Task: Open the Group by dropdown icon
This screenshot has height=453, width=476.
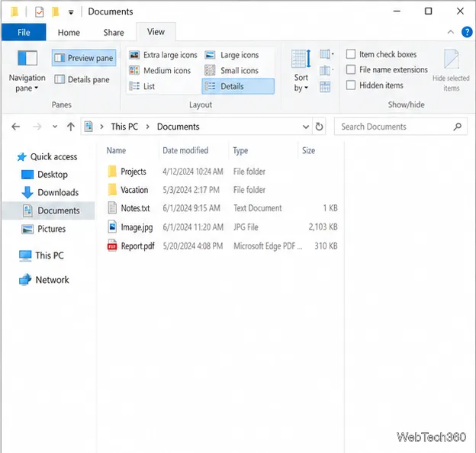Action: coord(326,55)
